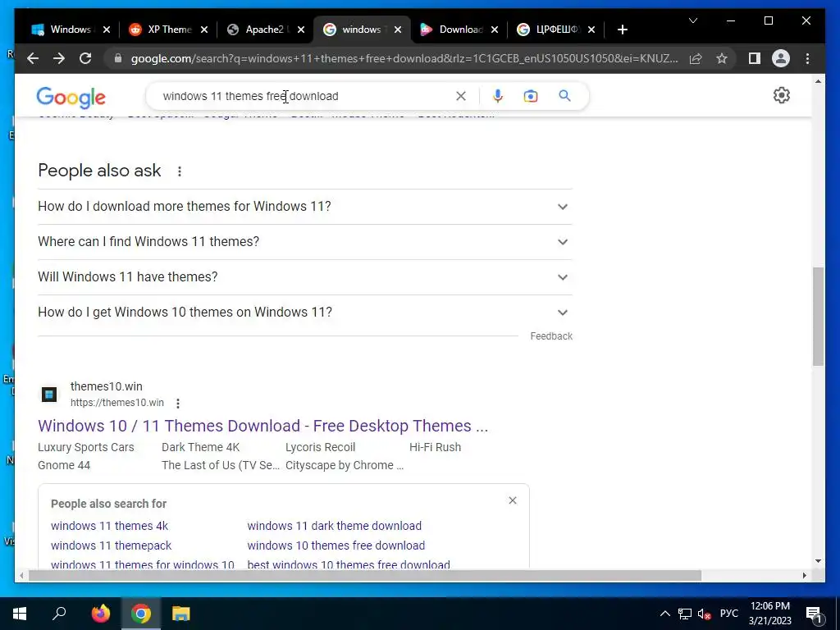840x630 pixels.
Task: Open People also ask options menu
Action: coord(180,171)
